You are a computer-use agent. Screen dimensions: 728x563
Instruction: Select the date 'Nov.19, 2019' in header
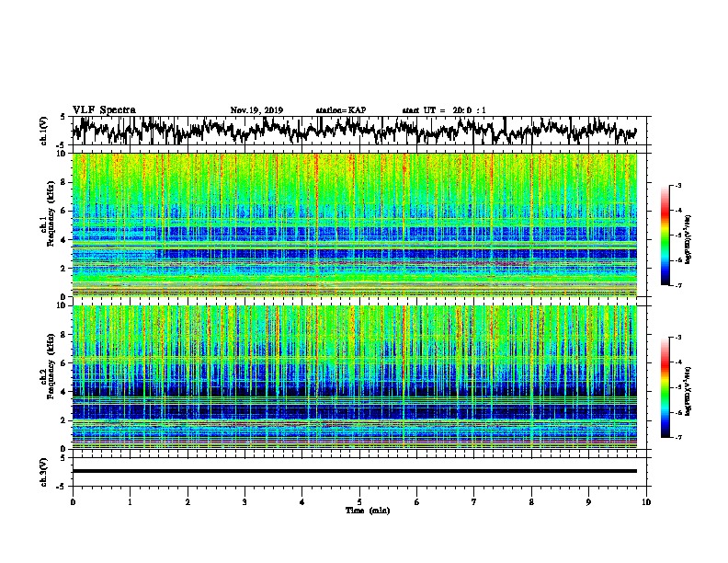coord(256,110)
